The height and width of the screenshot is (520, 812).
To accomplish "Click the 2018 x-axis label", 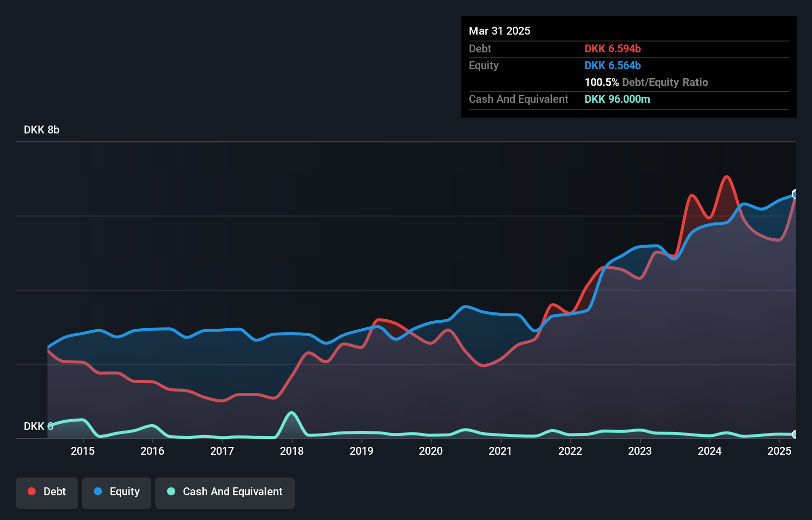I will click(x=292, y=451).
